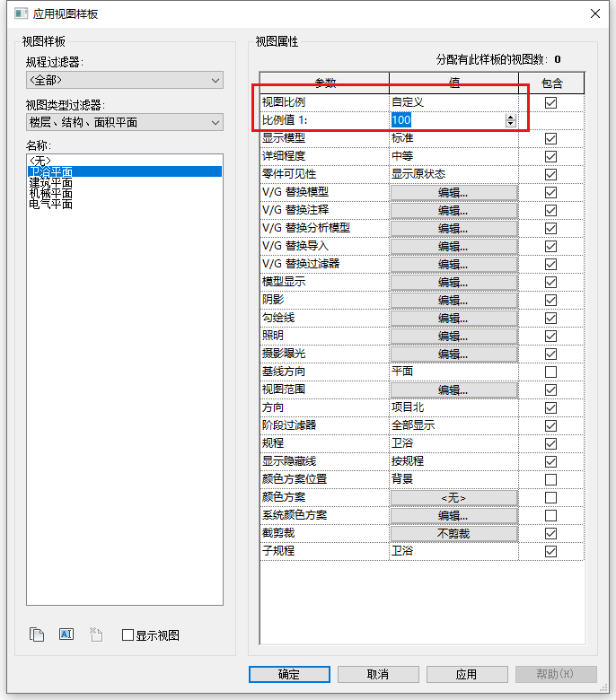The image size is (616, 700).
Task: Click 编辑 button for 视图范围
Action: pos(453,389)
